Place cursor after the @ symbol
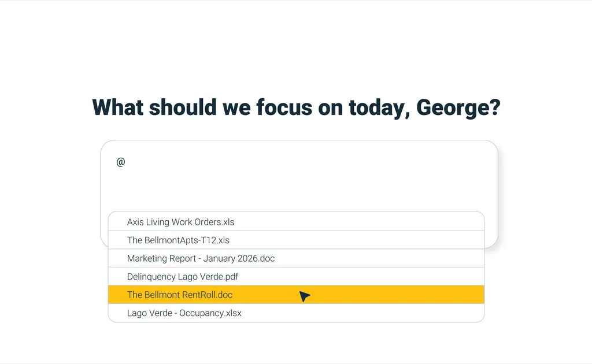This screenshot has height=364, width=592. point(126,162)
